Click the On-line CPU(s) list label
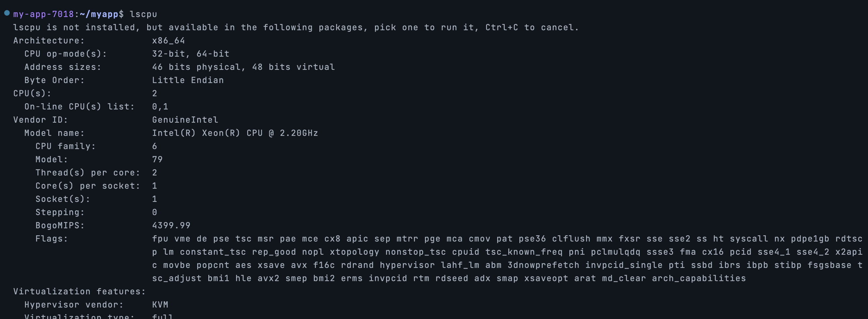The width and height of the screenshot is (868, 319). tap(79, 107)
